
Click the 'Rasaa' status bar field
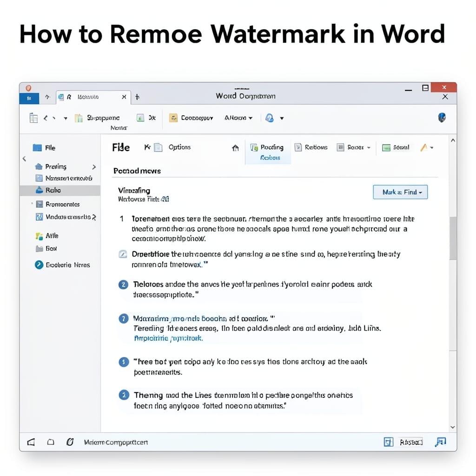pos(411,443)
